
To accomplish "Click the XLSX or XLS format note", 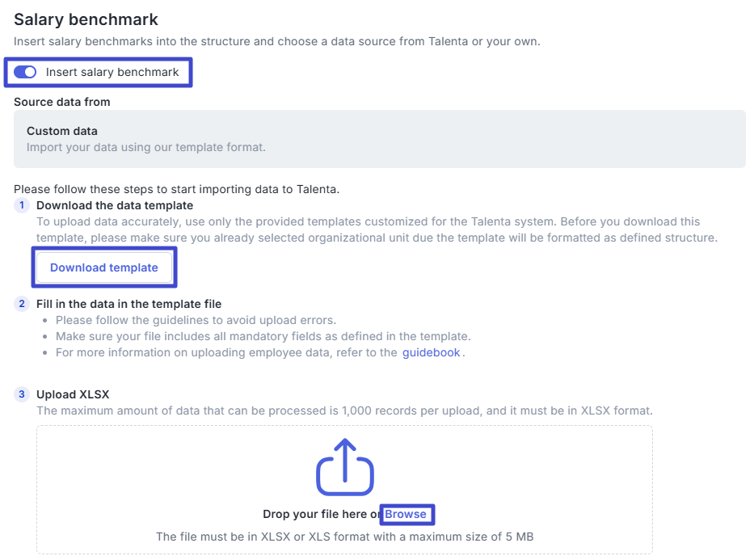I will pos(344,537).
